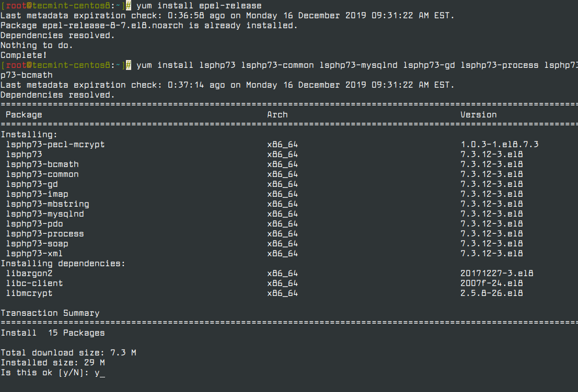
Task: Select the libmcrypt dependency entry
Action: (29, 293)
